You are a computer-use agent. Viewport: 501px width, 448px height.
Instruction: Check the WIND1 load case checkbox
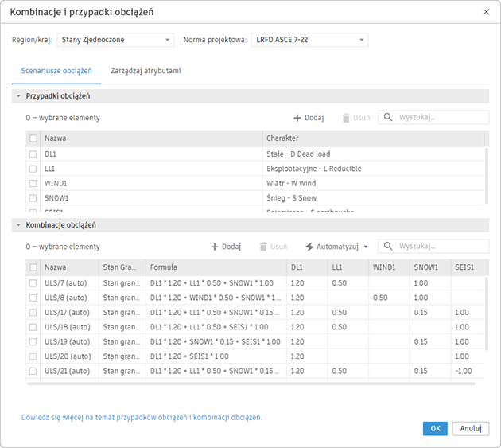(33, 184)
